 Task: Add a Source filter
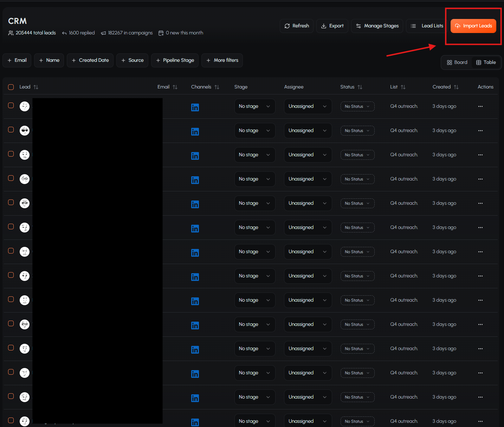pyautogui.click(x=133, y=60)
